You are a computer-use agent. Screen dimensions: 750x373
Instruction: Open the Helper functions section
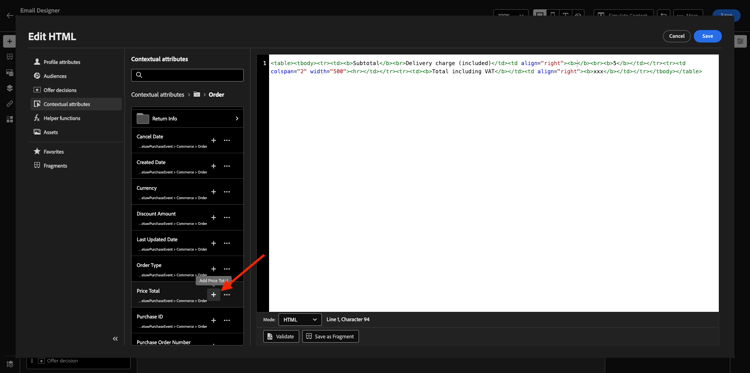click(76, 118)
